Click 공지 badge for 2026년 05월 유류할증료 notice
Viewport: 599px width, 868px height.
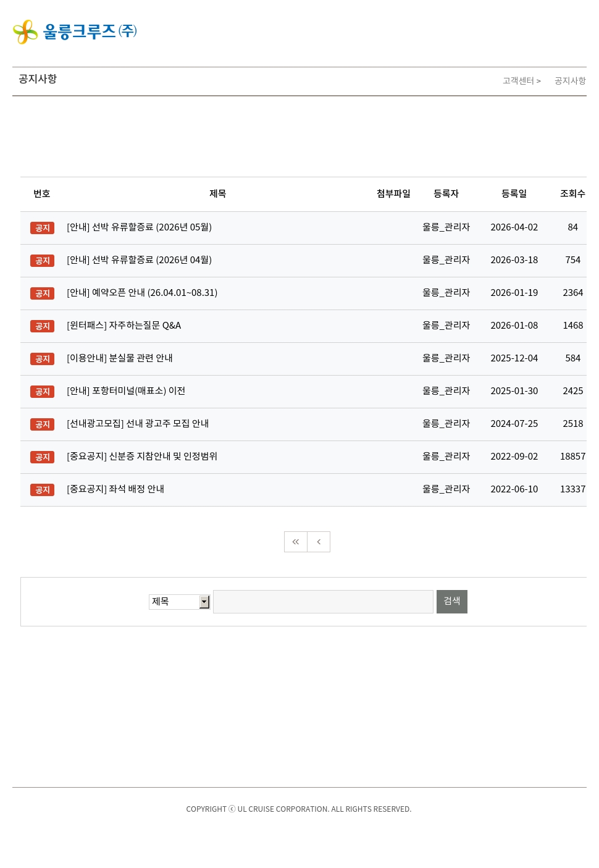(42, 228)
